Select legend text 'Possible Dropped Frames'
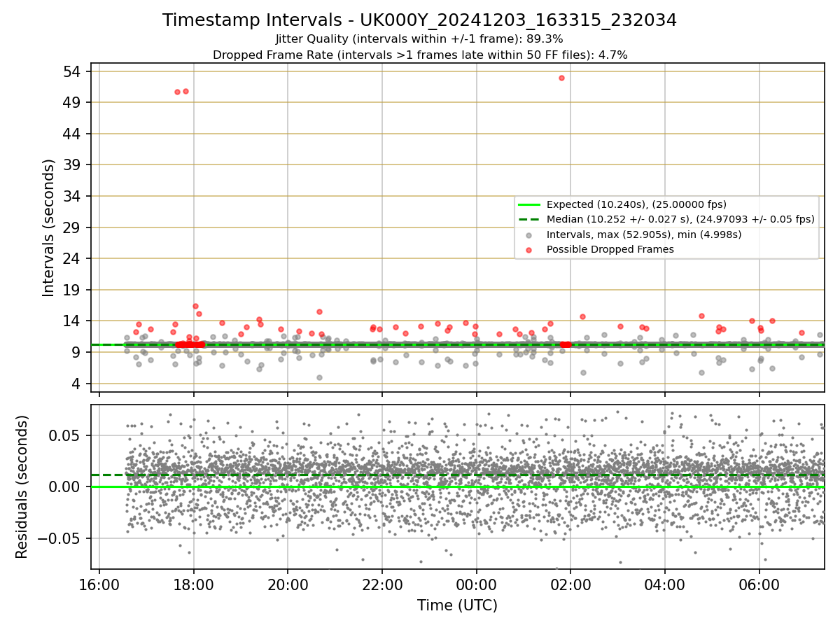840x630 pixels. [610, 250]
